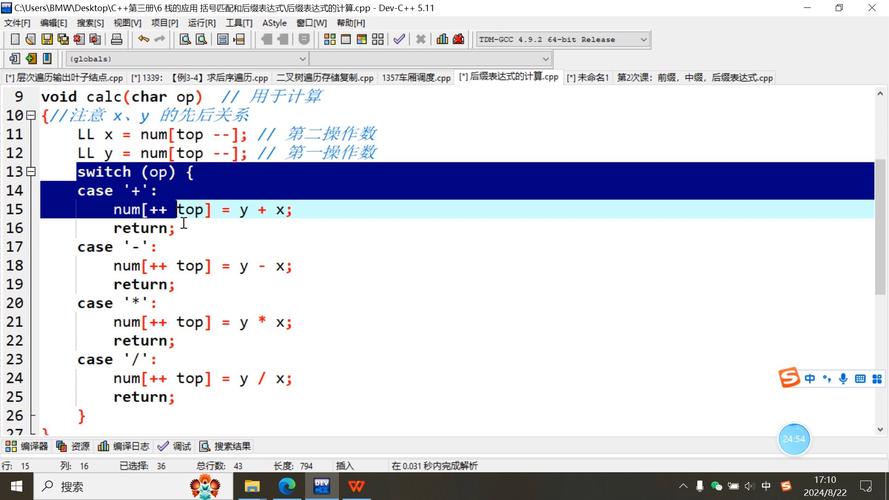Open WPS Office from the taskbar
The image size is (889, 500).
[356, 486]
